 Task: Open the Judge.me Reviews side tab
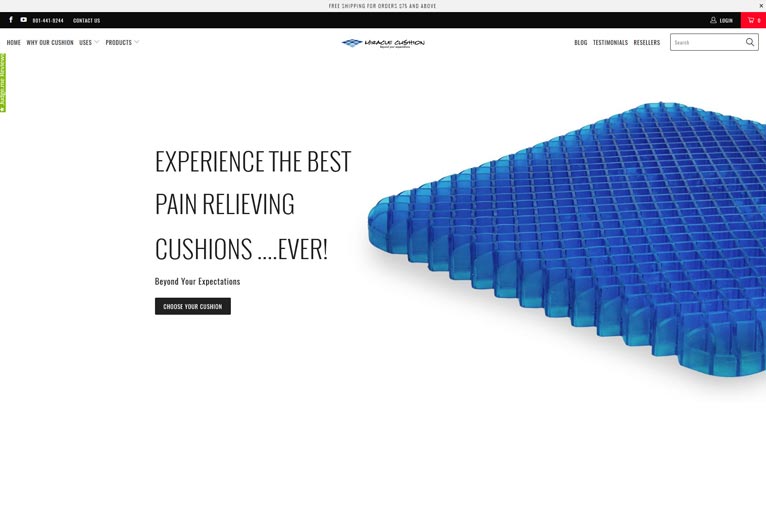(3, 83)
